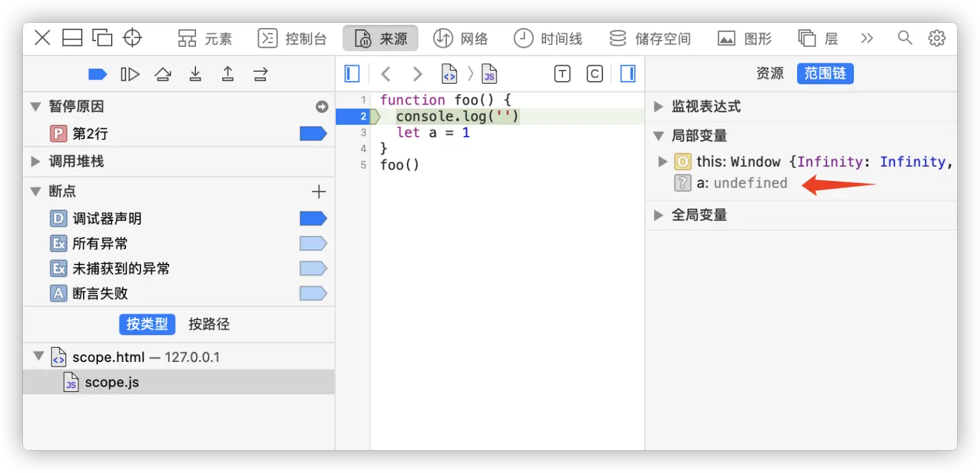The height and width of the screenshot is (473, 980).
Task: Collapse the 局部变量 section
Action: 659,136
